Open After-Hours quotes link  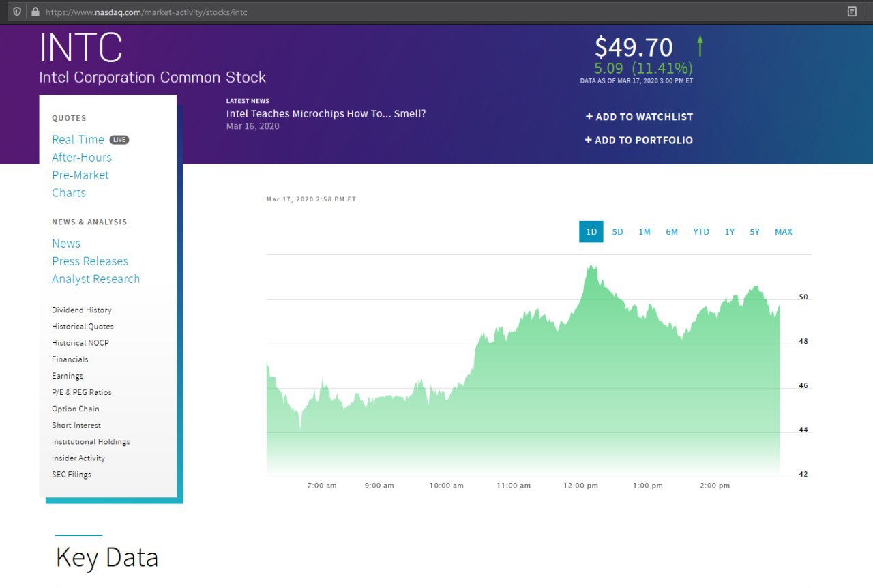coord(82,158)
